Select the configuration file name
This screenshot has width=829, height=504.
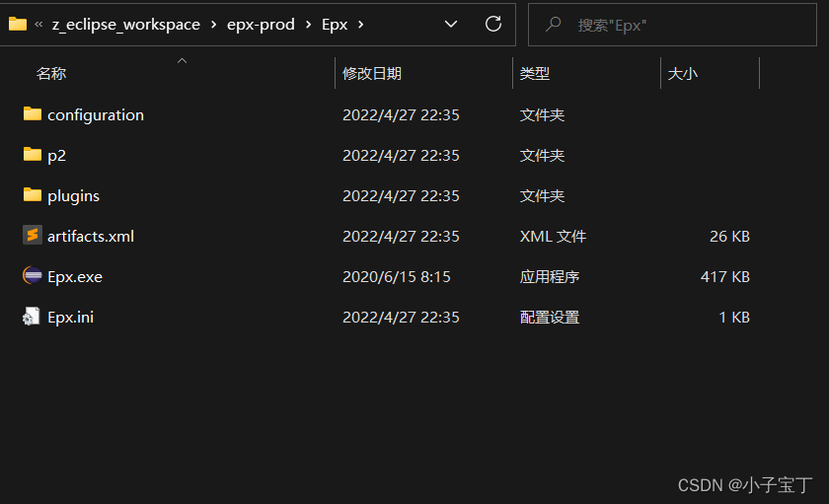[x=96, y=114]
